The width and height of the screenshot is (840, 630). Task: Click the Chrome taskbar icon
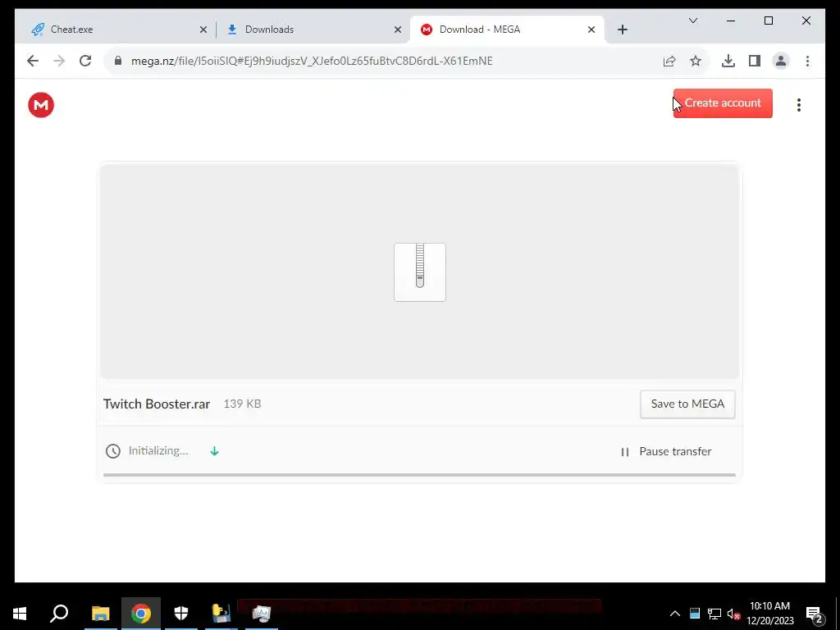140,614
